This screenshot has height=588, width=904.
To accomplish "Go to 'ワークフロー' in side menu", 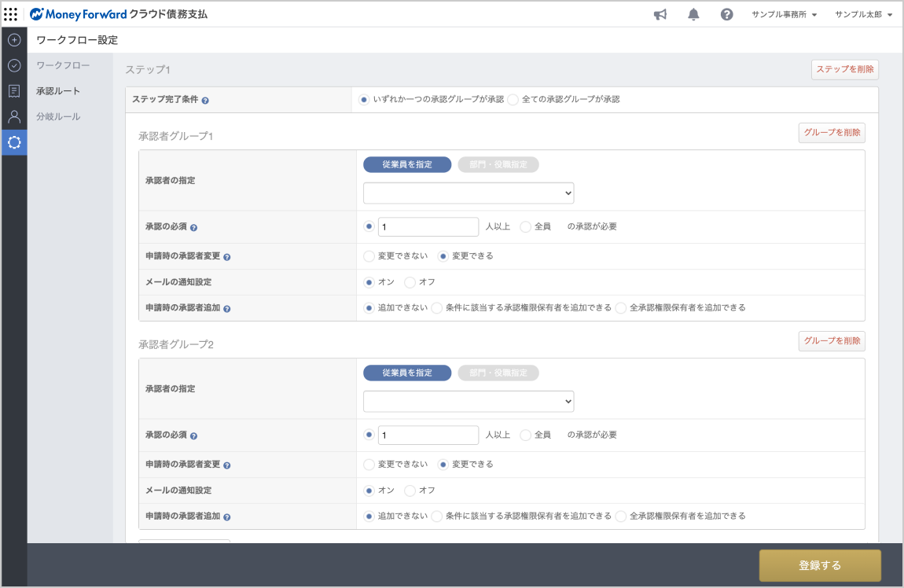I will (x=63, y=65).
